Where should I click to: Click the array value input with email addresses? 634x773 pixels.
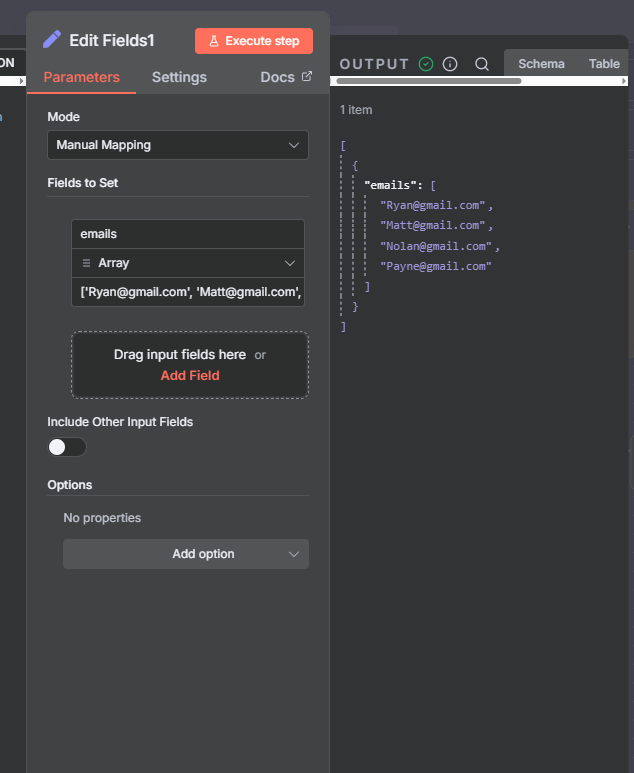(188, 292)
